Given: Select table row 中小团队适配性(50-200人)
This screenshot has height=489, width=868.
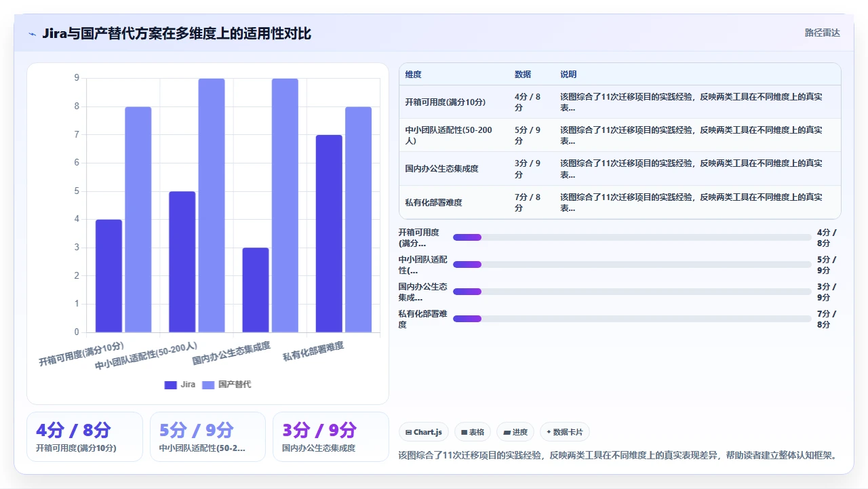Looking at the screenshot, I should click(620, 135).
